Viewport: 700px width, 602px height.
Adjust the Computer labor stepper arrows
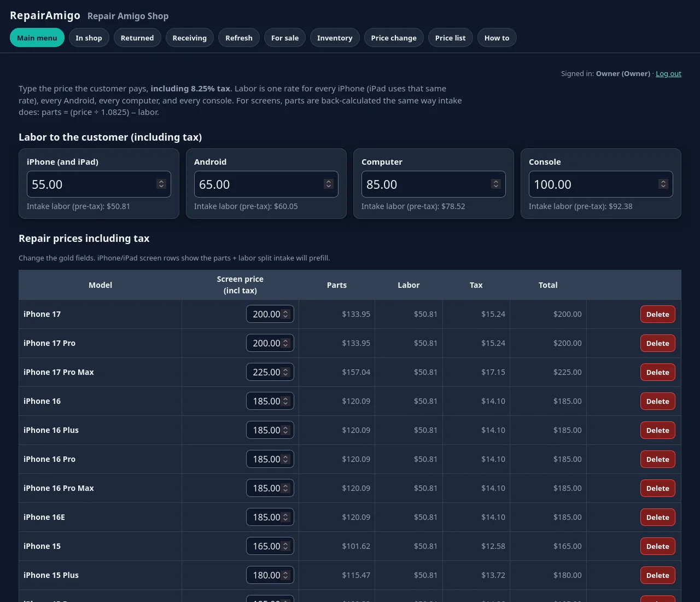[x=496, y=184]
